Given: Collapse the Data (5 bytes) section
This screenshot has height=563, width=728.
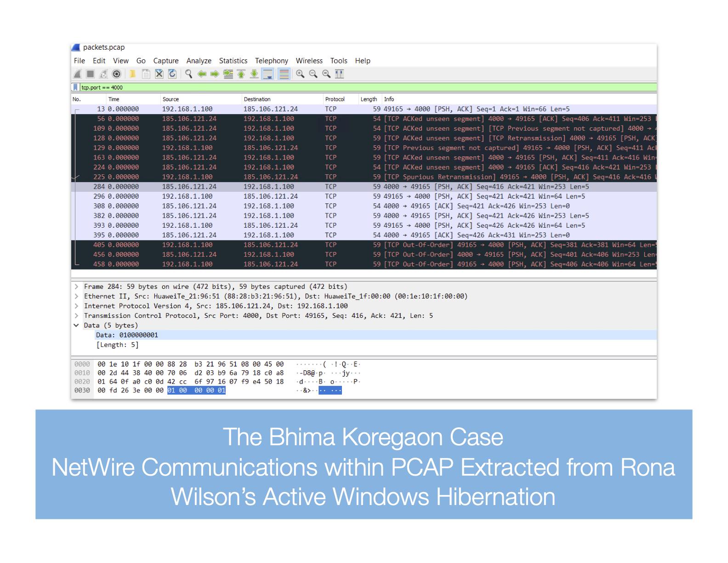Looking at the screenshot, I should click(76, 325).
